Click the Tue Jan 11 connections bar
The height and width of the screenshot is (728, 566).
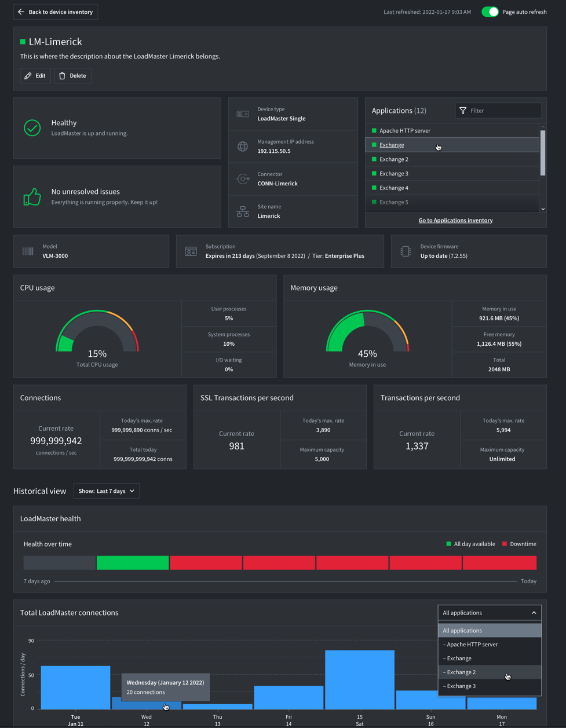pos(75,687)
